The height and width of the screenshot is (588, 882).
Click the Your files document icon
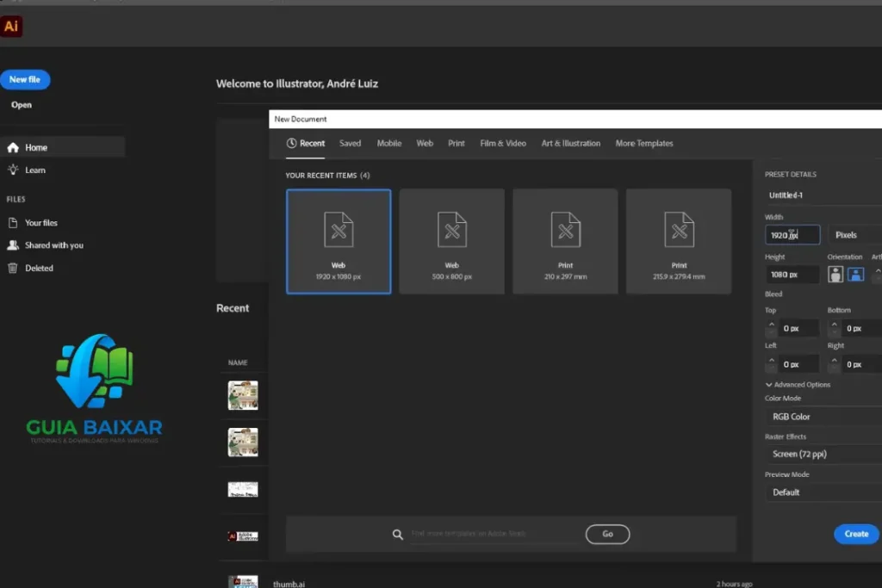pyautogui.click(x=13, y=223)
